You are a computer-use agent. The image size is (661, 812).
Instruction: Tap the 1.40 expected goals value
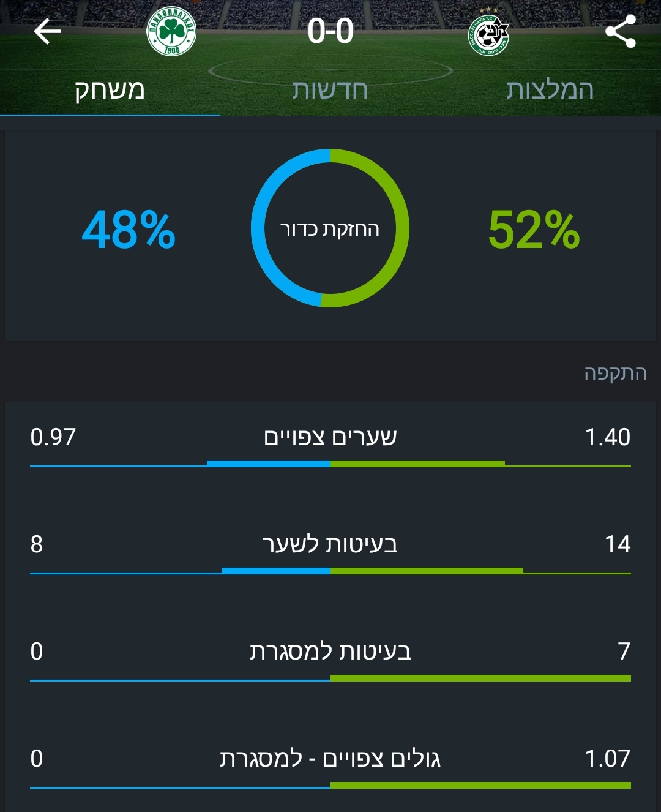pos(607,437)
